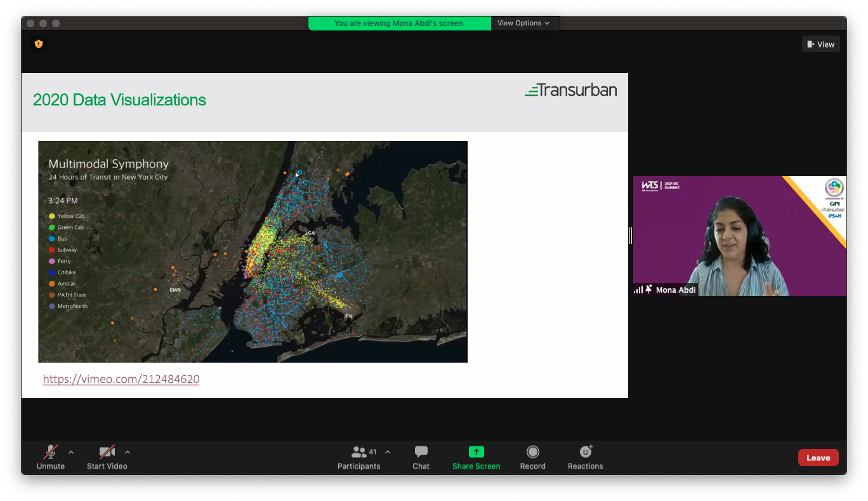868x501 pixels.
Task: Click the JFK airport label on map
Action: coord(348,316)
